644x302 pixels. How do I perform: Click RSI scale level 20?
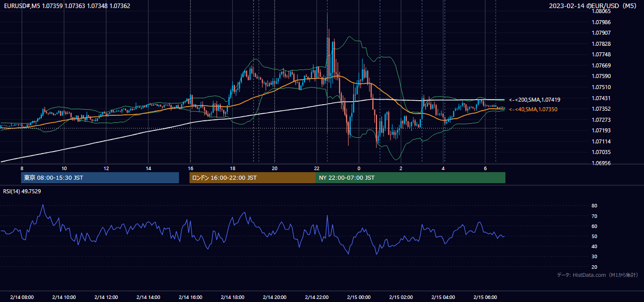pyautogui.click(x=595, y=267)
